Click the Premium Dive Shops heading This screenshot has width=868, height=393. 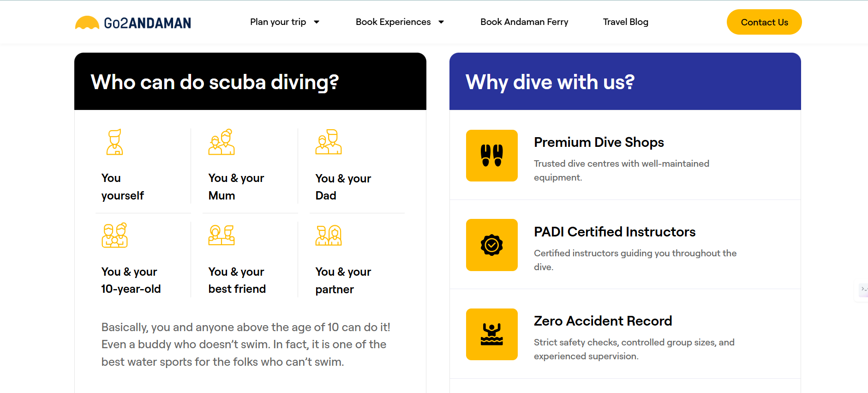(599, 142)
